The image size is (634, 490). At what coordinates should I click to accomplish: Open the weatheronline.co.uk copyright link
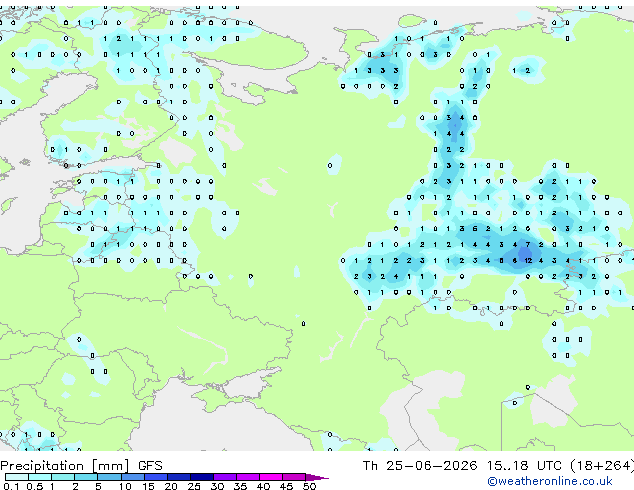[x=550, y=481]
